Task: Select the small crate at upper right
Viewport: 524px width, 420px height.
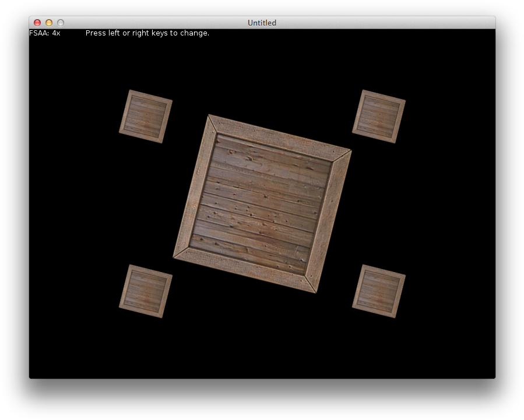Action: (379, 117)
